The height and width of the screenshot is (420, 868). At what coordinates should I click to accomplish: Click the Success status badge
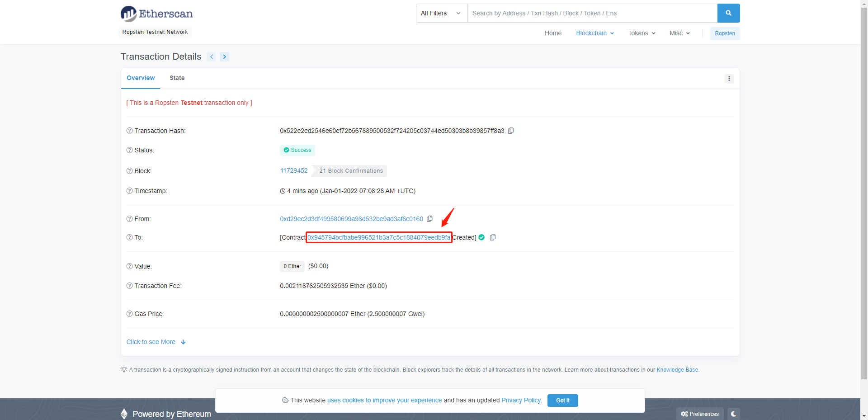point(297,150)
